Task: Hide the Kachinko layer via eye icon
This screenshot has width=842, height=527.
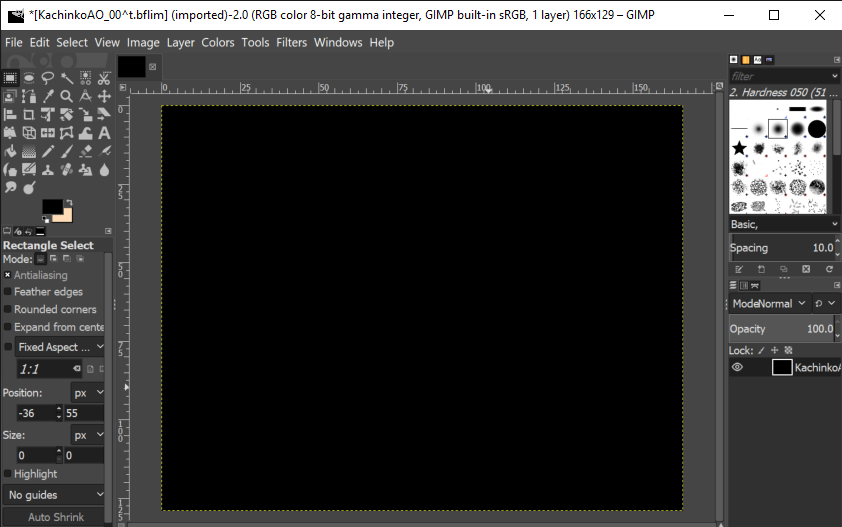Action: tap(737, 367)
